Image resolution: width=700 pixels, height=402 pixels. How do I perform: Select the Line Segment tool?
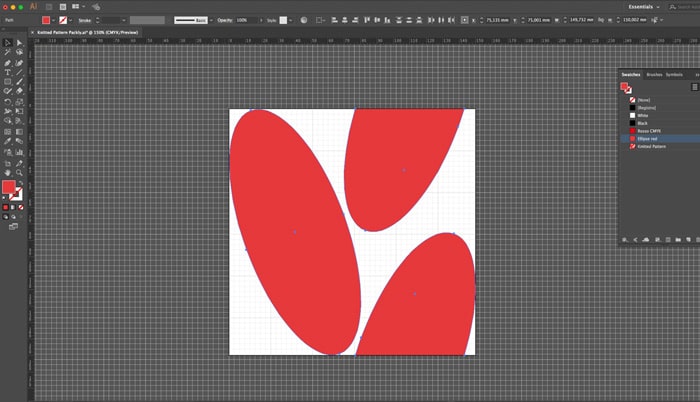[19, 72]
